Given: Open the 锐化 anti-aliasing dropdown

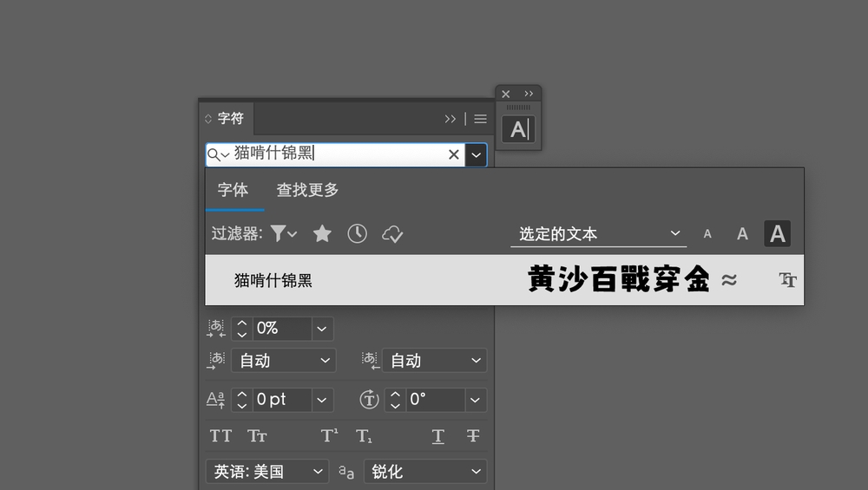Looking at the screenshot, I should (x=425, y=471).
